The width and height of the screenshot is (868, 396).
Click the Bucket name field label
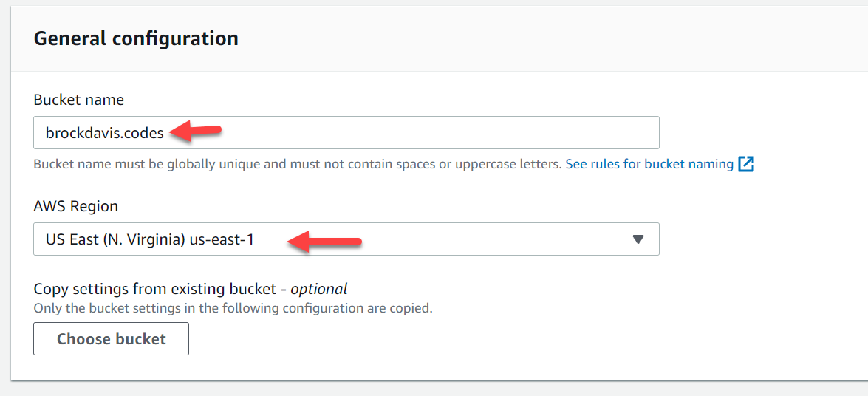point(78,100)
